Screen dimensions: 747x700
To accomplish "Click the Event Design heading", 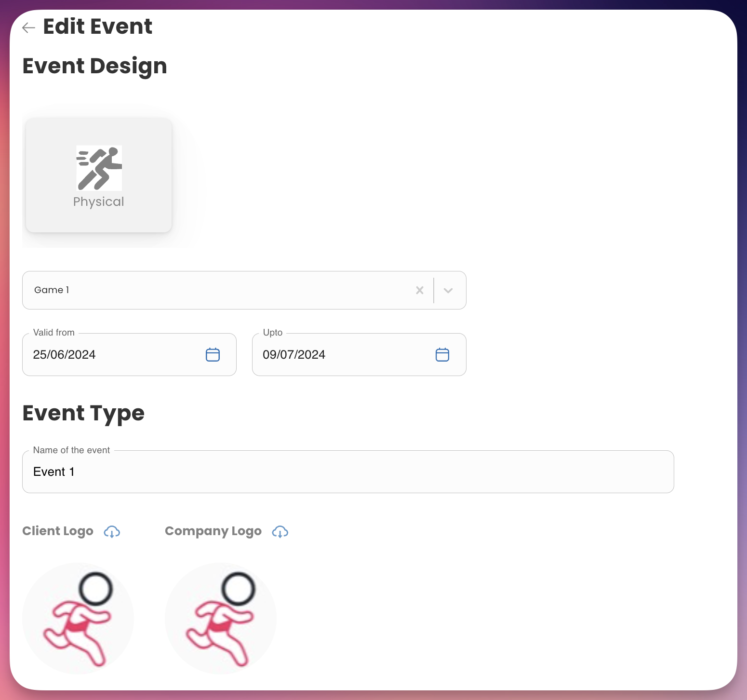I will (94, 66).
